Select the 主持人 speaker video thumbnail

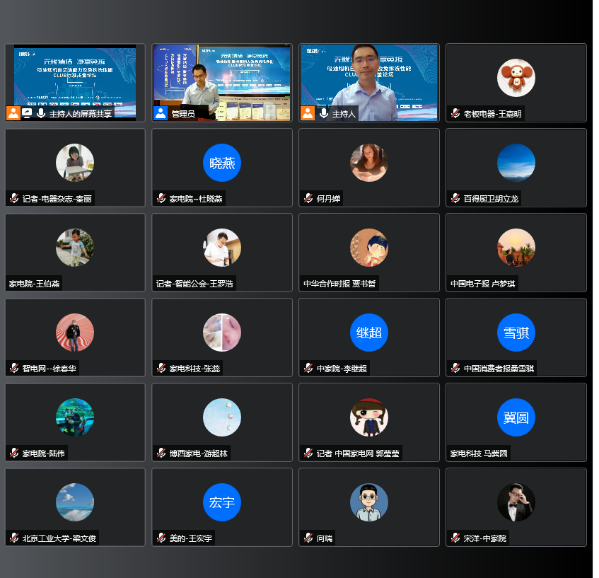click(369, 83)
